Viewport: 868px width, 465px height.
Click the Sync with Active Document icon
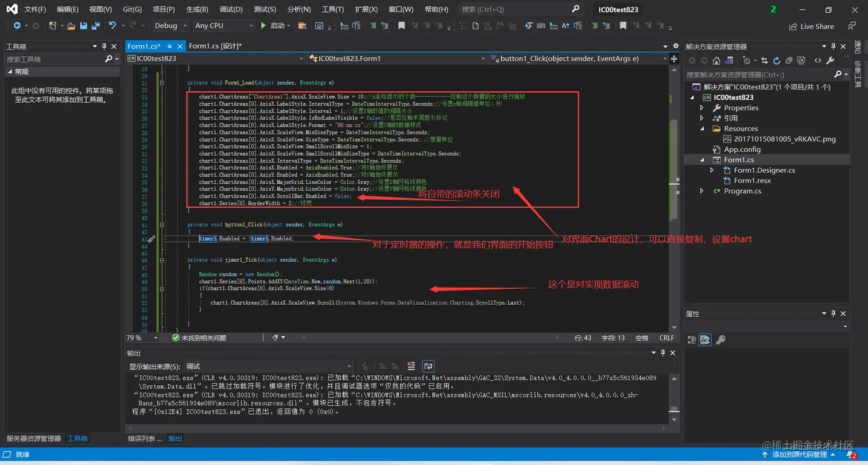pyautogui.click(x=765, y=60)
